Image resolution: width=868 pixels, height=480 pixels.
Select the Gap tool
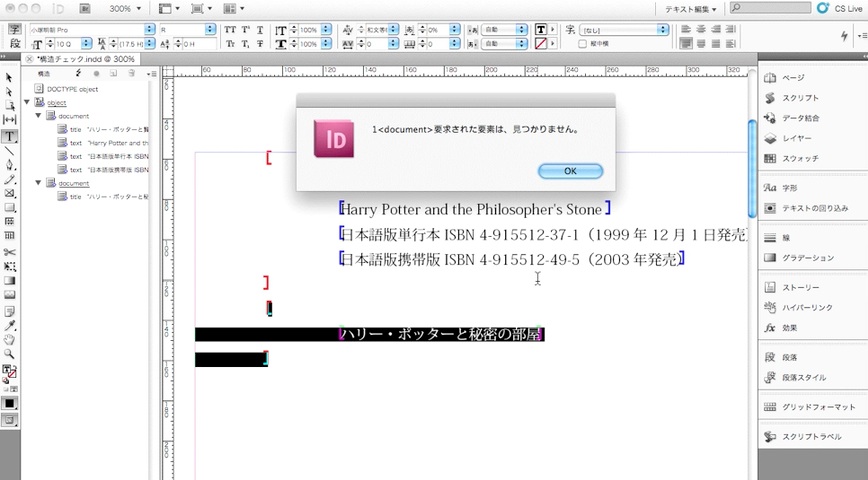9,120
